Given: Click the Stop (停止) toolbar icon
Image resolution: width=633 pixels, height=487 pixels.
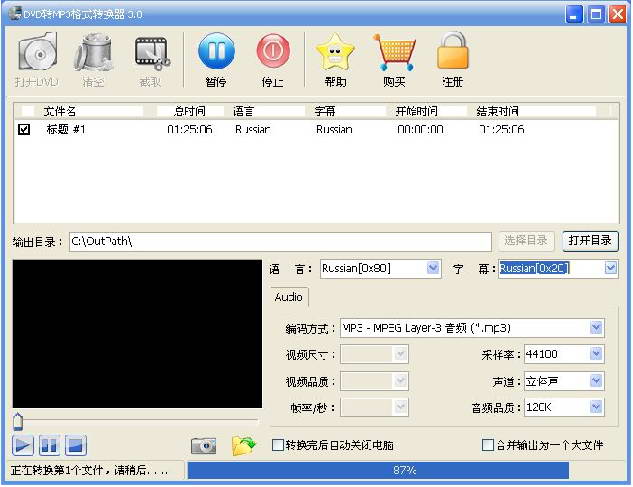Looking at the screenshot, I should (272, 53).
